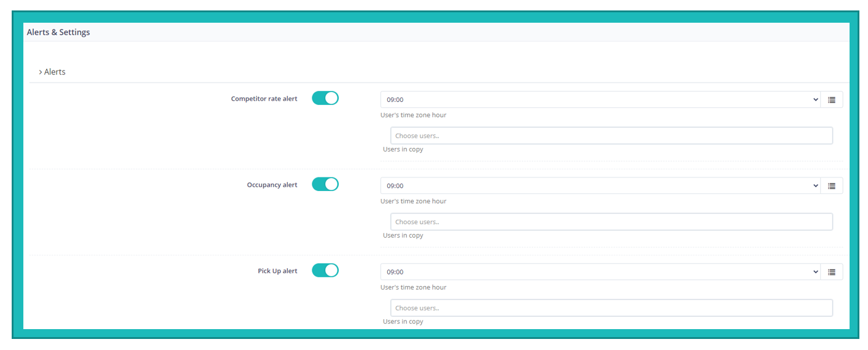
Task: Click Users in copy text under Occupancy alert
Action: (403, 235)
